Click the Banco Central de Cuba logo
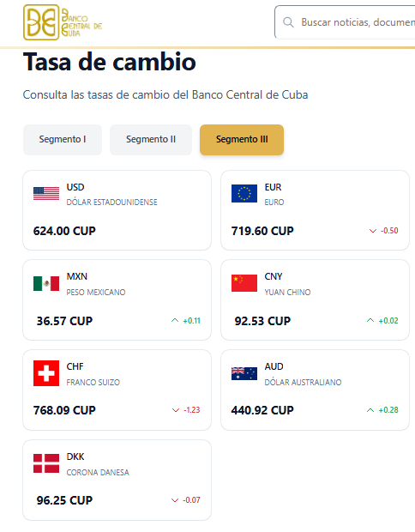This screenshot has width=415, height=532. pos(63,22)
